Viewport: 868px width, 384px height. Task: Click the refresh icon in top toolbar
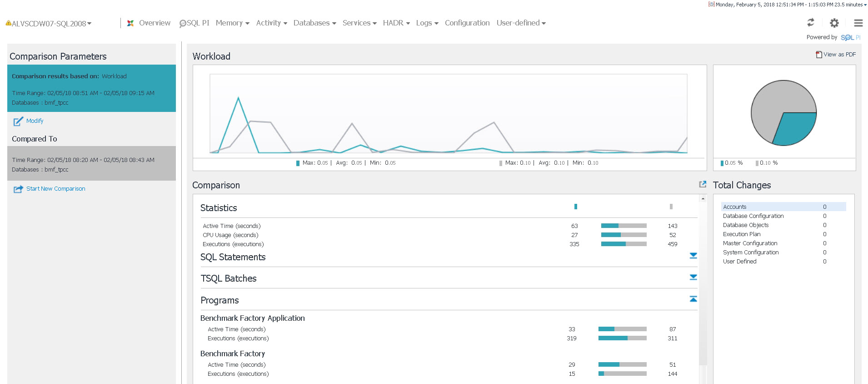coord(810,23)
